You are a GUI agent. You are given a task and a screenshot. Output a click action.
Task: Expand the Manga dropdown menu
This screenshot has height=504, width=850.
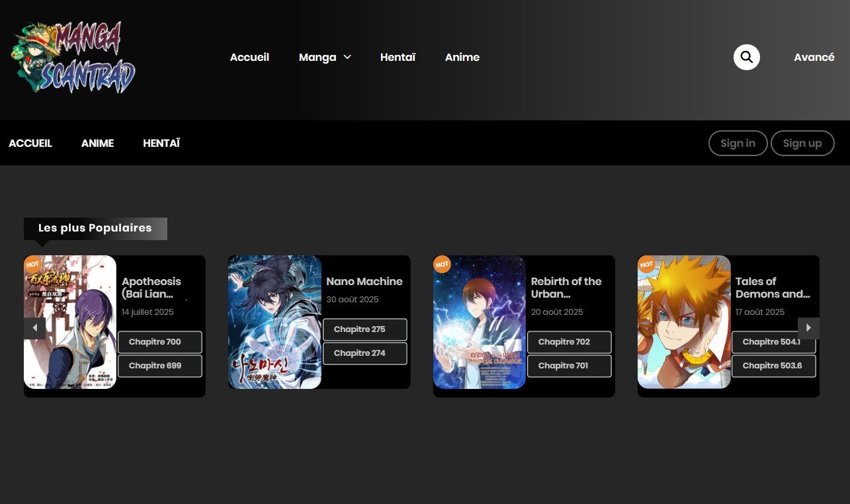[x=325, y=58]
